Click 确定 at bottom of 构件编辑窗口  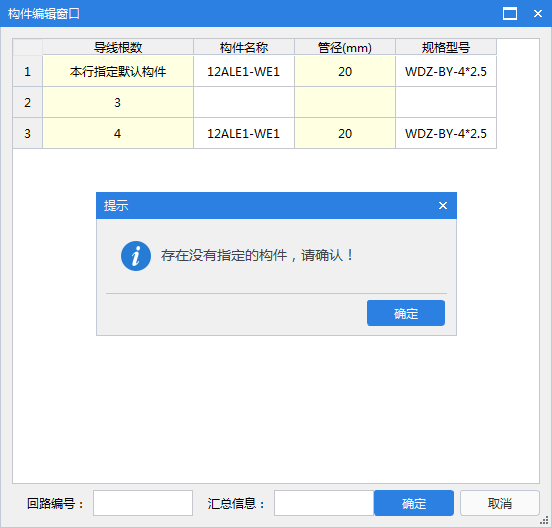[x=414, y=503]
